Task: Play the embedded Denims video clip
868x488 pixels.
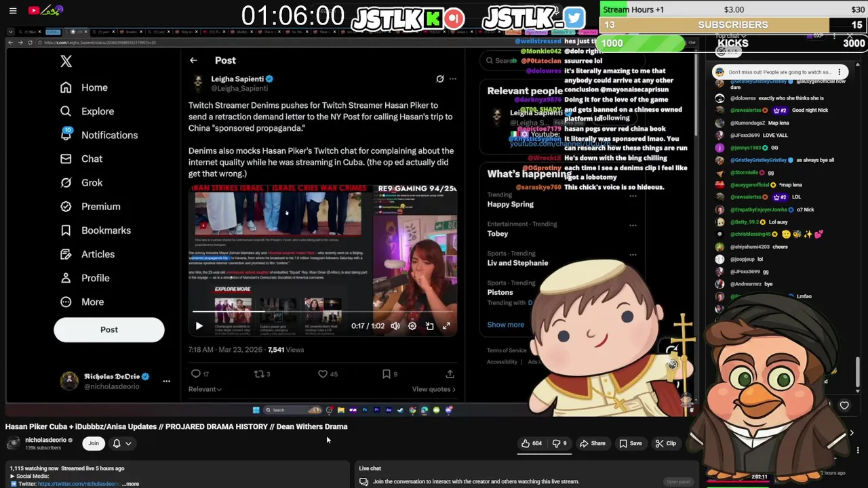Action: [199, 326]
